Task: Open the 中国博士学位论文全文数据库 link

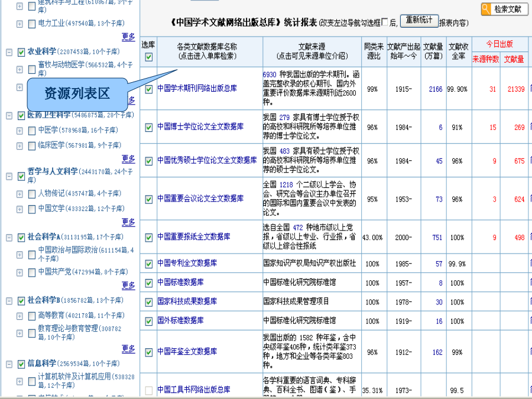Action: [x=200, y=126]
